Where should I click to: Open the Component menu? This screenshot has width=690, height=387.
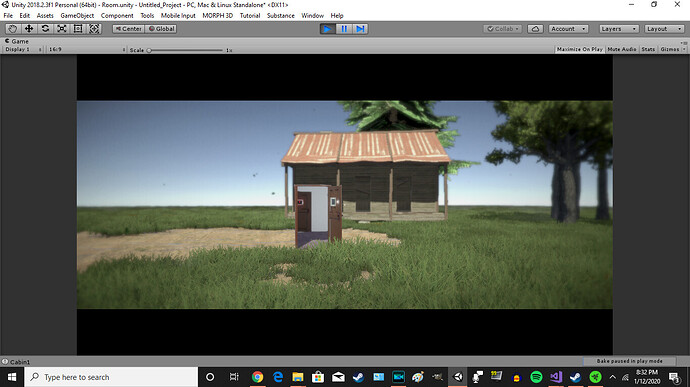point(117,15)
